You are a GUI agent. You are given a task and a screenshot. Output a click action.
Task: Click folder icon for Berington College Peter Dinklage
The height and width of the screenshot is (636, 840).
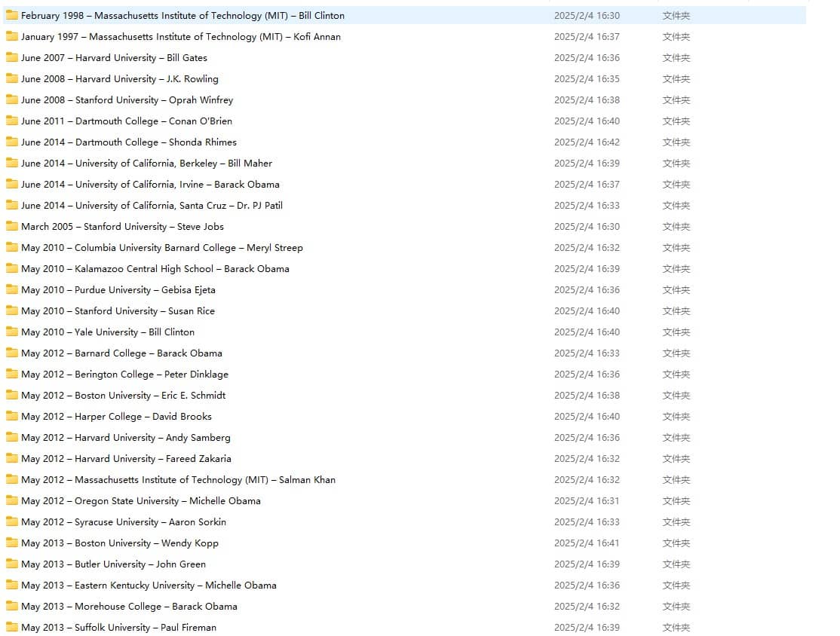click(12, 374)
